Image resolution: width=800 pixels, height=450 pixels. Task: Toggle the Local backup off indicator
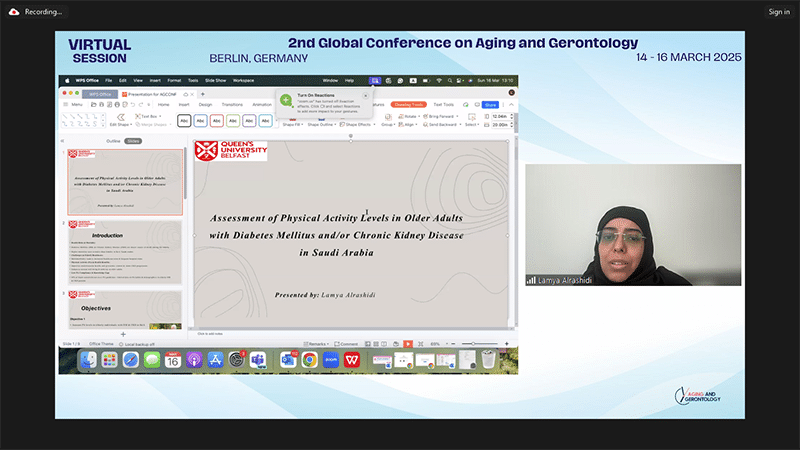pos(141,343)
